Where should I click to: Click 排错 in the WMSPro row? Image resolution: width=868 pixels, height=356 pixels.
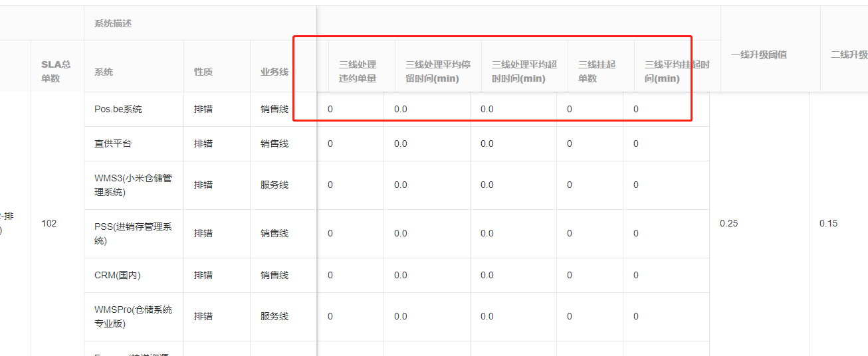203,317
